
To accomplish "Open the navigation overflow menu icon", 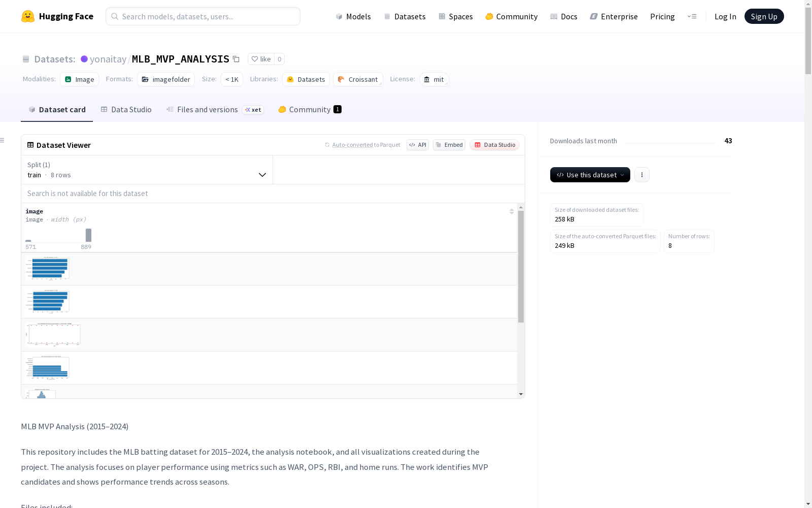I will click(x=692, y=16).
